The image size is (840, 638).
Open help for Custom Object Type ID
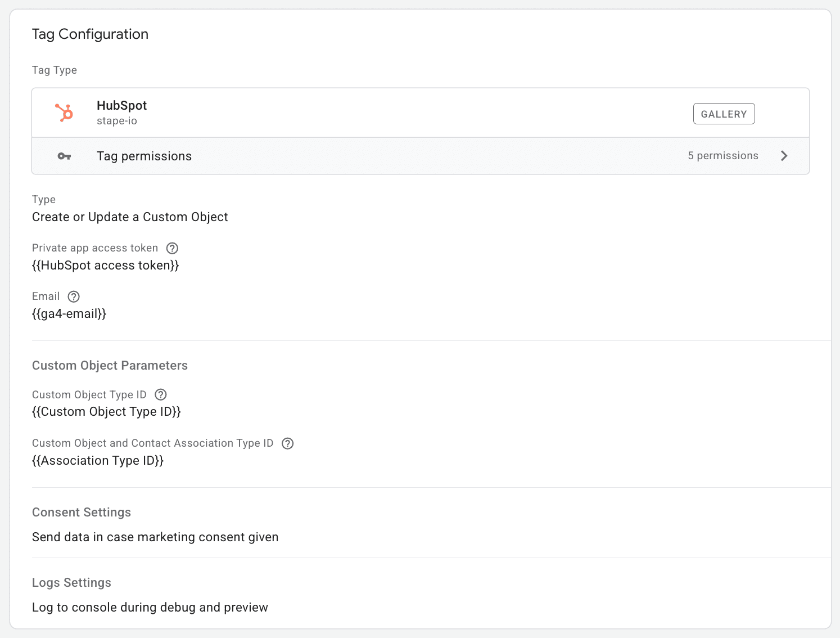point(160,394)
